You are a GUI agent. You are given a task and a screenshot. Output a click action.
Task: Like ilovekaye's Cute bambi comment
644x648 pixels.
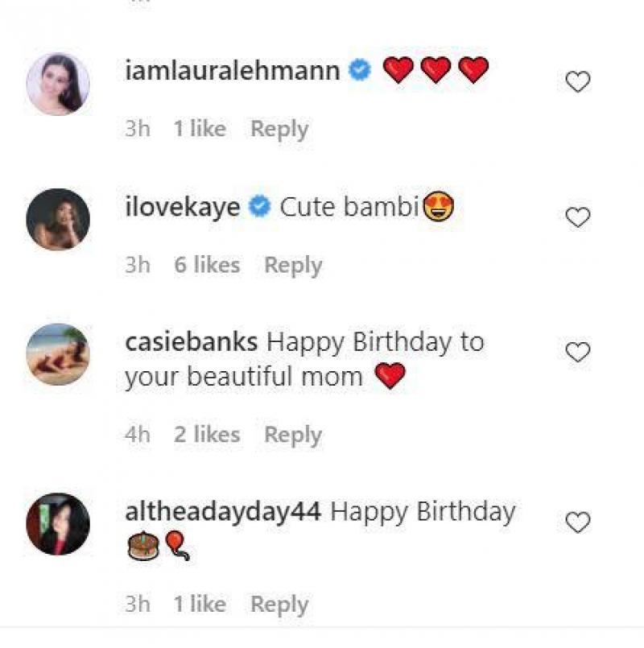[x=578, y=217]
